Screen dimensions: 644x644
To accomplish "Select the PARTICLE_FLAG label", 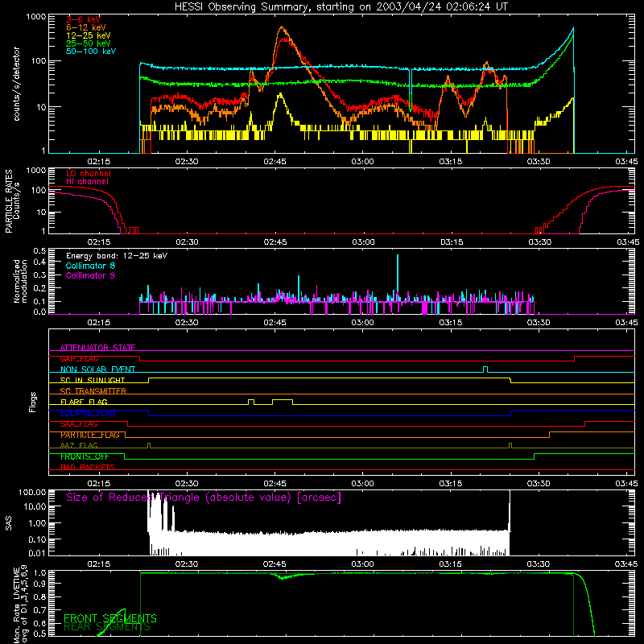I will pos(90,435).
